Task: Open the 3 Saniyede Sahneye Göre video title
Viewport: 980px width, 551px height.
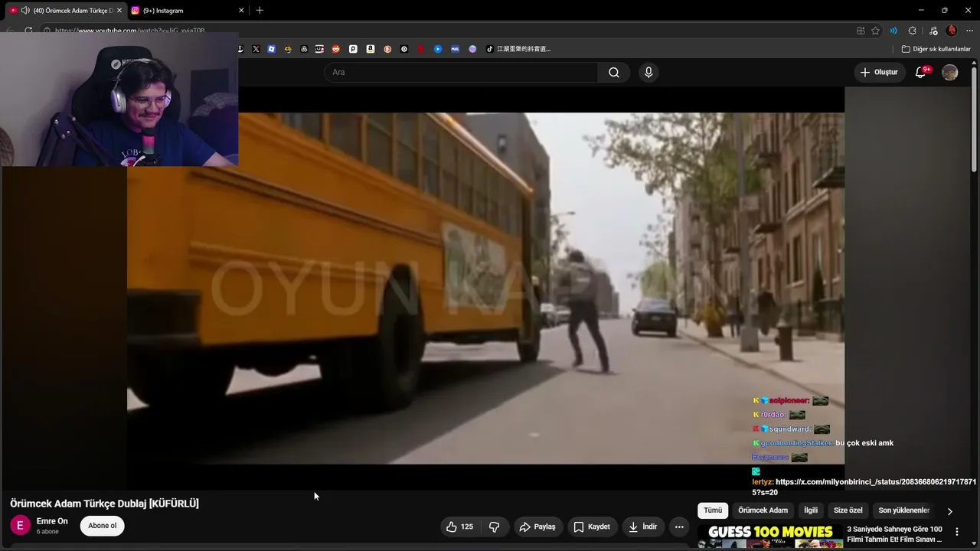Action: [894, 534]
